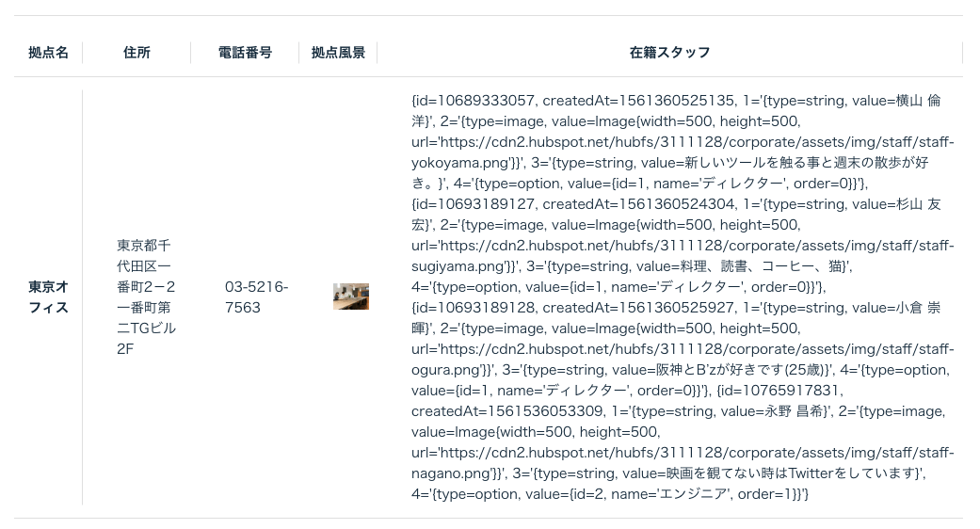Click the phone number 03-5216-7563

256,297
